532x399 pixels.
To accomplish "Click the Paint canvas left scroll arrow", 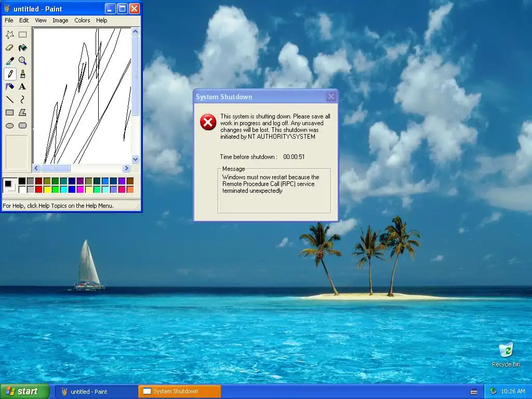I will tap(37, 168).
